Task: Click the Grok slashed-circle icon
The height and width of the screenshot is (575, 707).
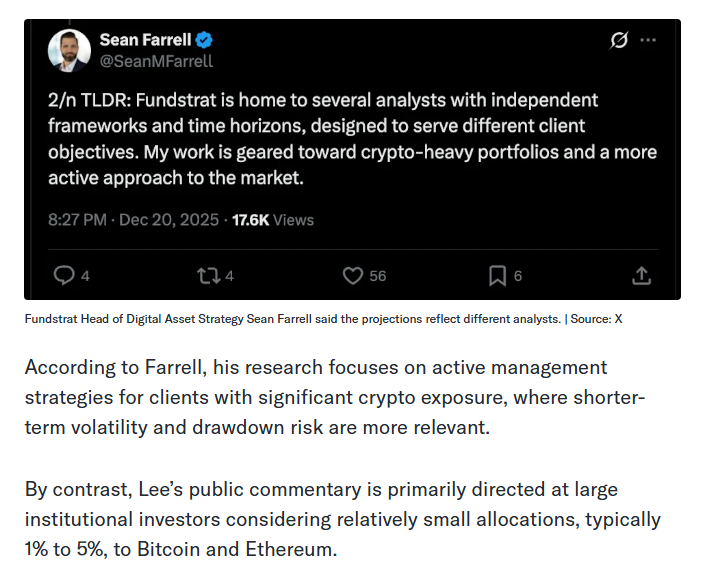Action: [x=619, y=41]
